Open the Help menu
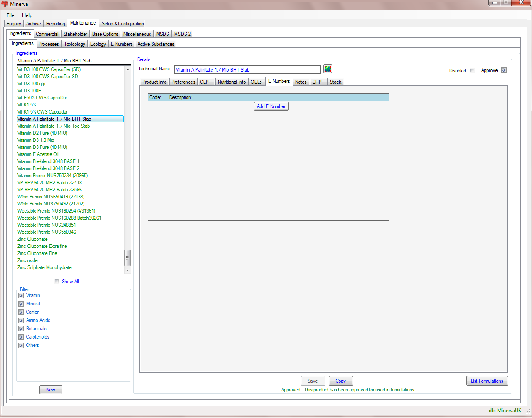 click(x=27, y=15)
